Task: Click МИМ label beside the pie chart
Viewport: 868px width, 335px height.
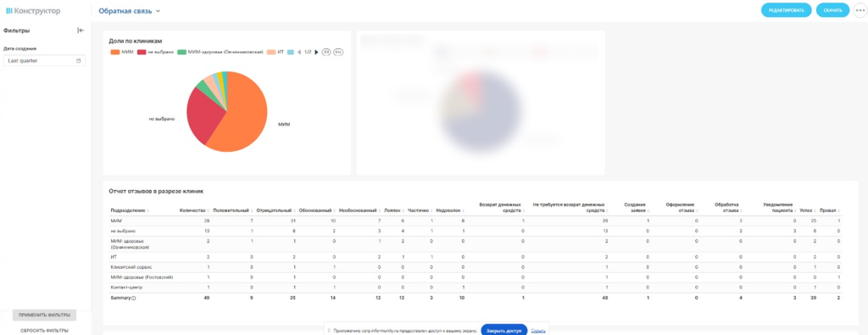Action: click(x=284, y=124)
